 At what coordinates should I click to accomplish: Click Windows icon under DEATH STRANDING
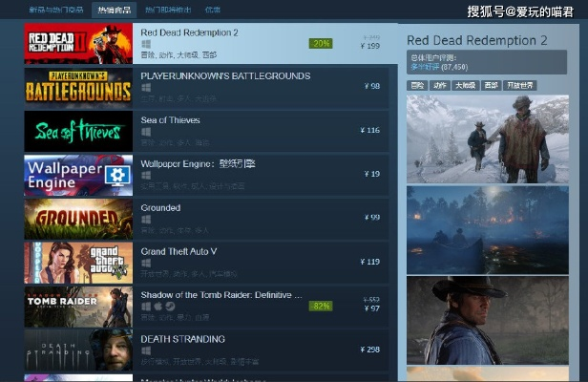click(x=146, y=350)
